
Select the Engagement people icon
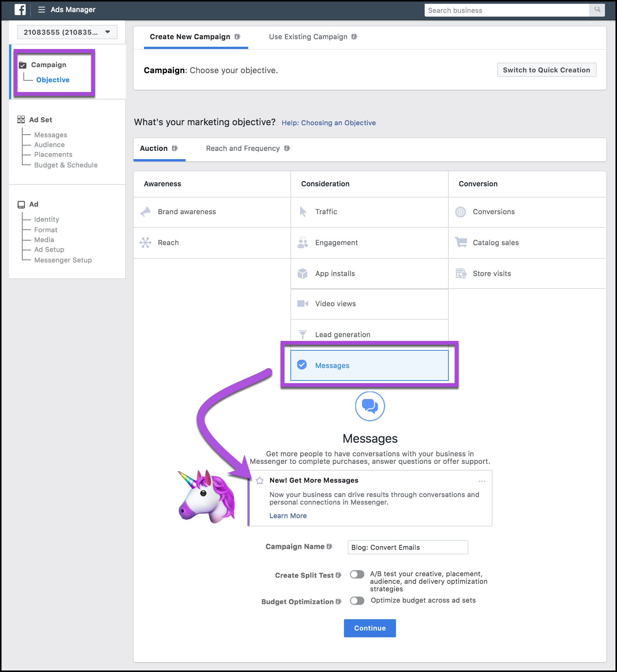[303, 242]
